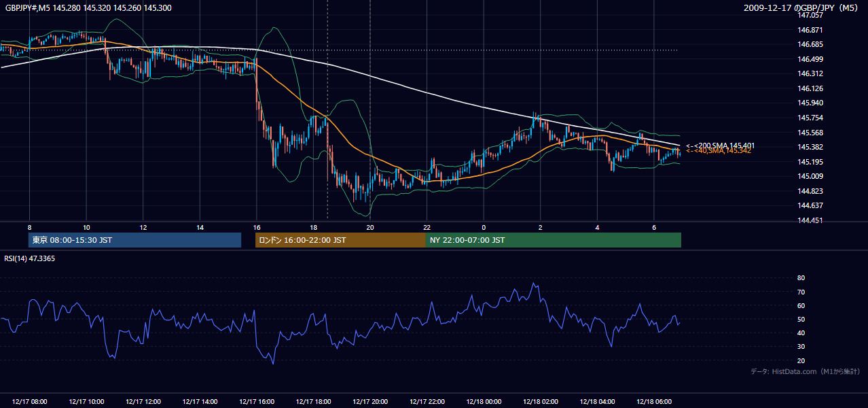The width and height of the screenshot is (868, 408).
Task: Click price axis value 145.940
Action: coord(810,103)
